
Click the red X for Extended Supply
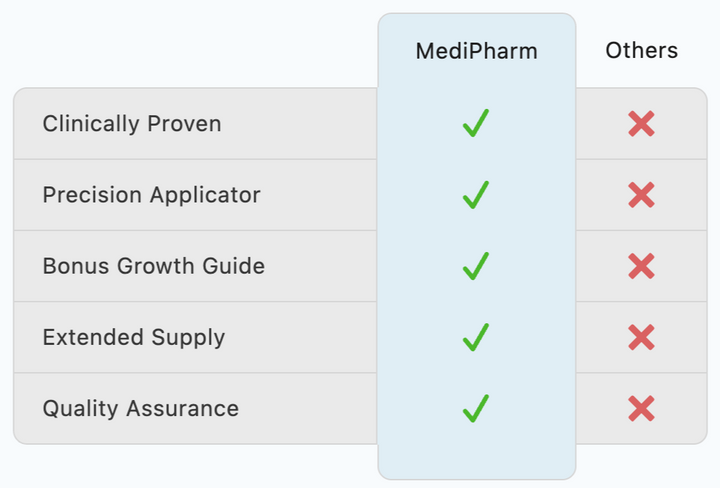641,337
